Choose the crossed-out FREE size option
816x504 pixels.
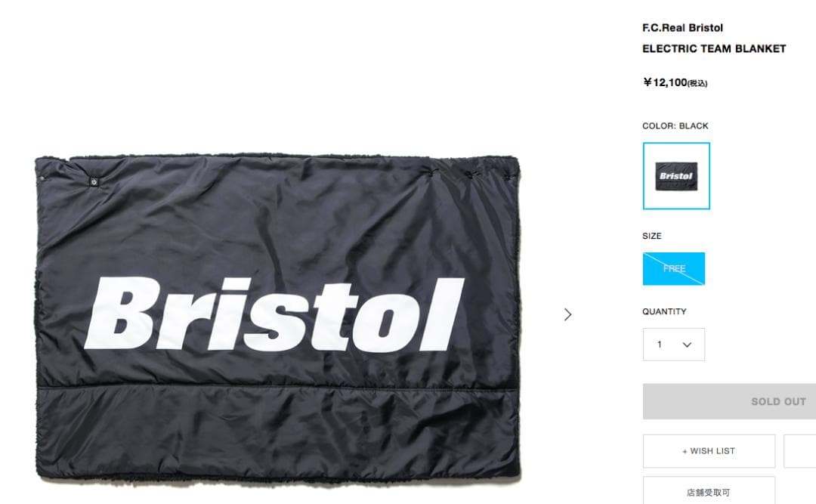point(674,269)
